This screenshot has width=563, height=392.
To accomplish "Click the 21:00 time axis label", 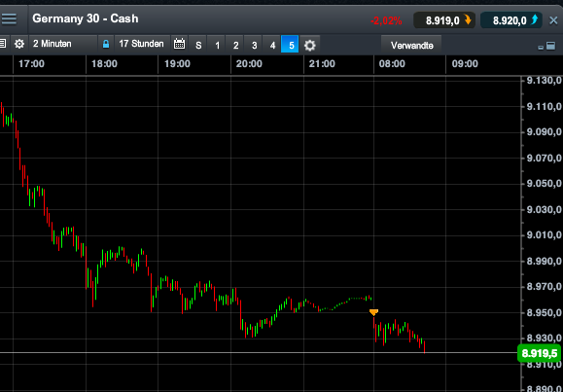I will click(x=322, y=64).
